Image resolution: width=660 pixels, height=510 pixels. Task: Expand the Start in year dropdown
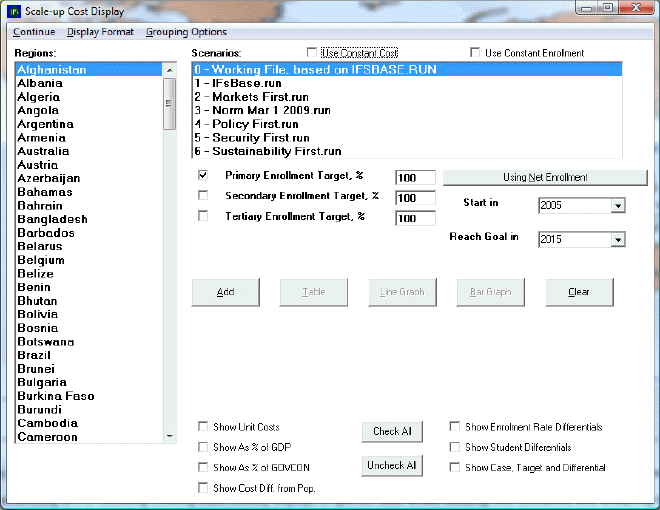617,206
